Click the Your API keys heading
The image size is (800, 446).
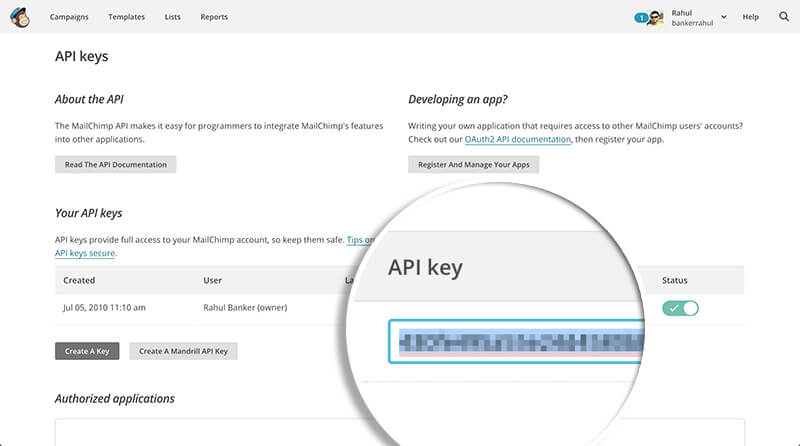[88, 213]
